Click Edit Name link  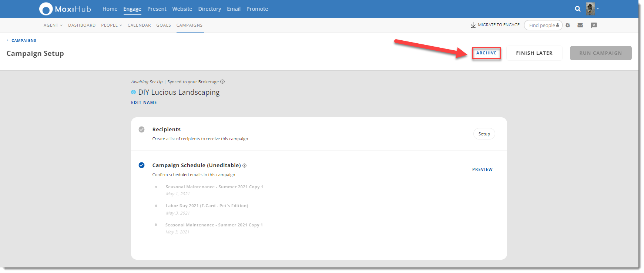144,102
